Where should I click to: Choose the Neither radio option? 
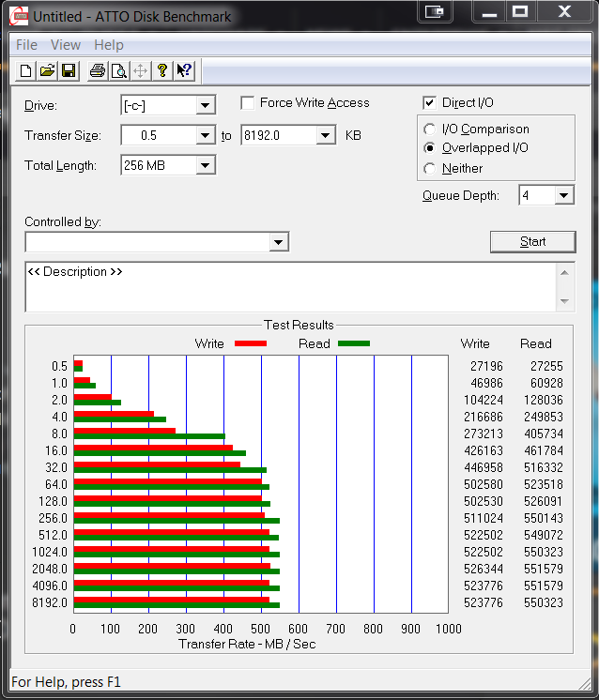tap(430, 169)
